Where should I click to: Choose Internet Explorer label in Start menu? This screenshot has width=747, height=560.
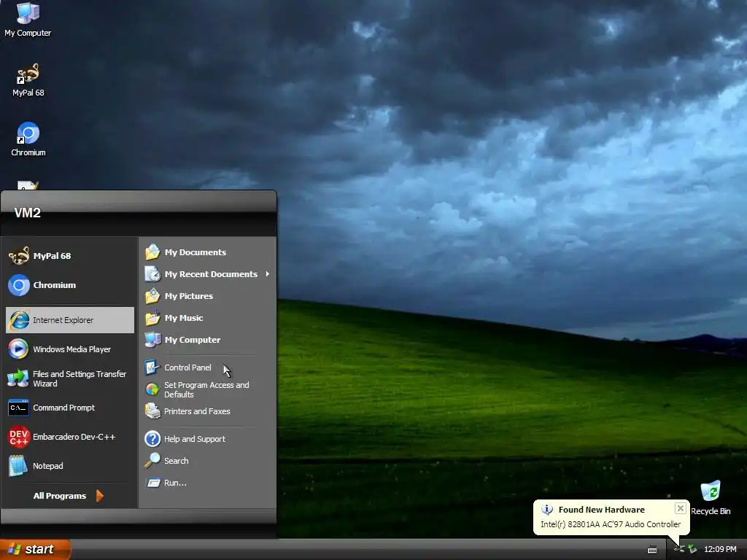click(63, 320)
